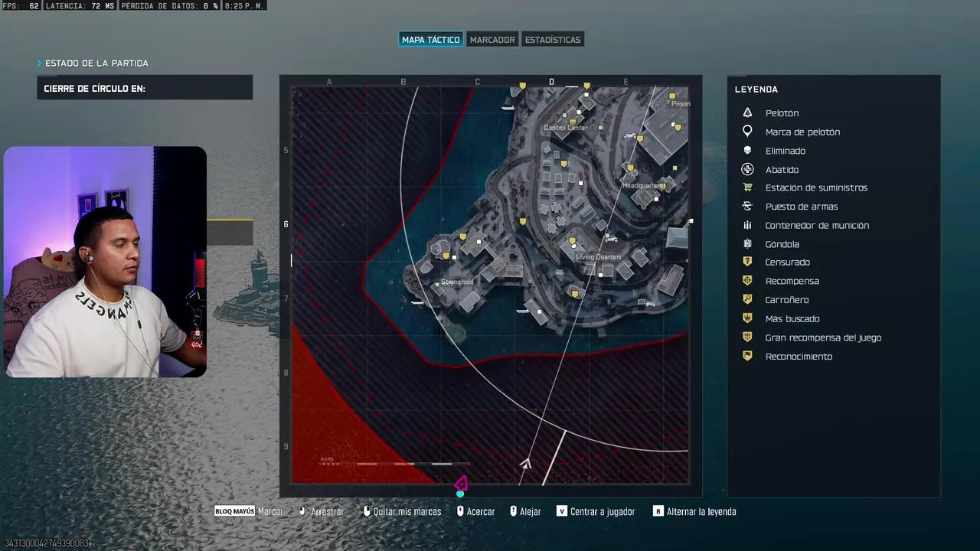Click grid row label 9
The height and width of the screenshot is (551, 980).
pyautogui.click(x=286, y=447)
